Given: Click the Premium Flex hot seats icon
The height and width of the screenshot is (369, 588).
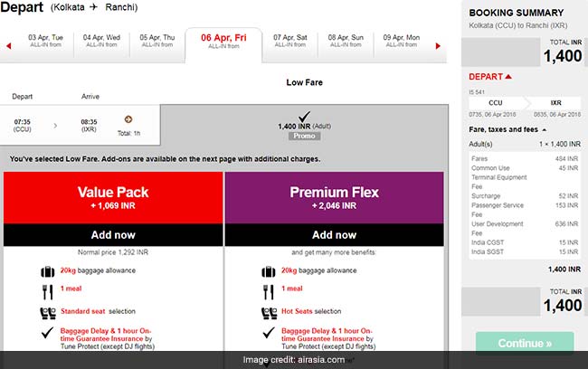Looking at the screenshot, I should 267,312.
